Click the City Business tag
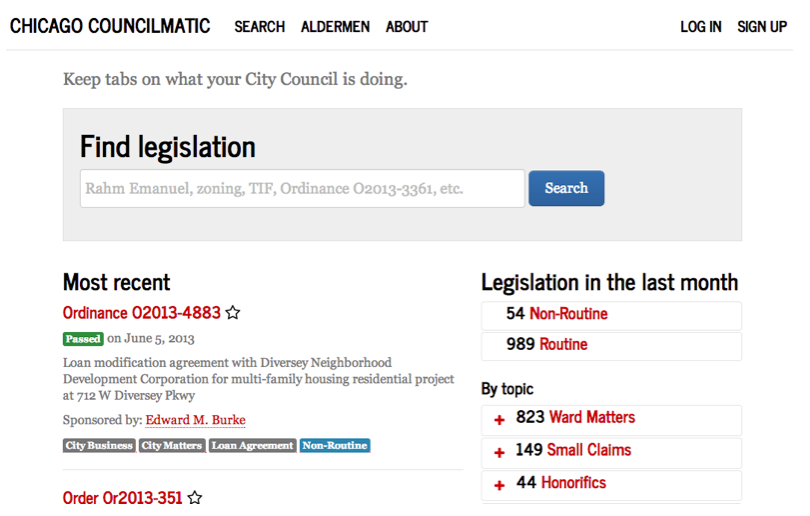Screen dimensions: 810x516 click(x=99, y=446)
